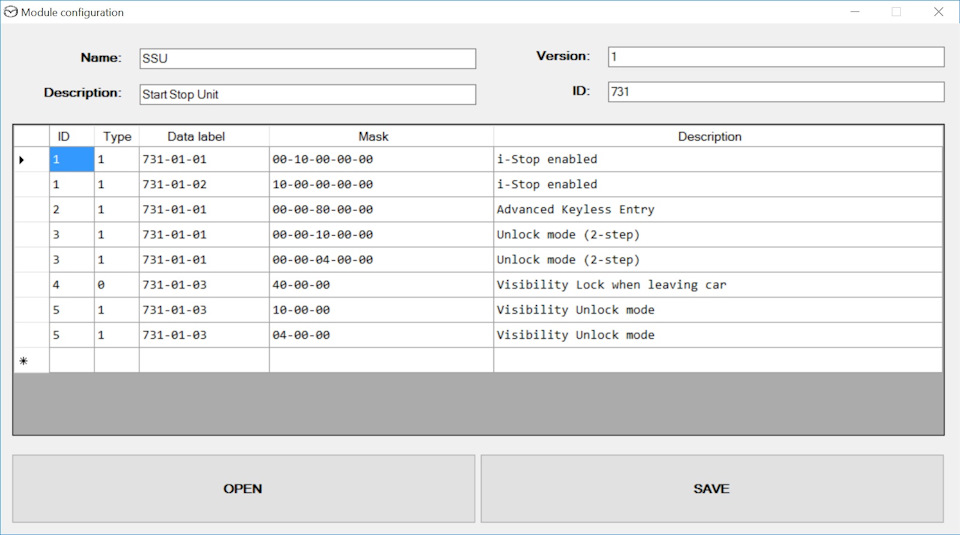Select the Advanced Keyless Entry description cell
960x535 pixels.
click(x=718, y=209)
